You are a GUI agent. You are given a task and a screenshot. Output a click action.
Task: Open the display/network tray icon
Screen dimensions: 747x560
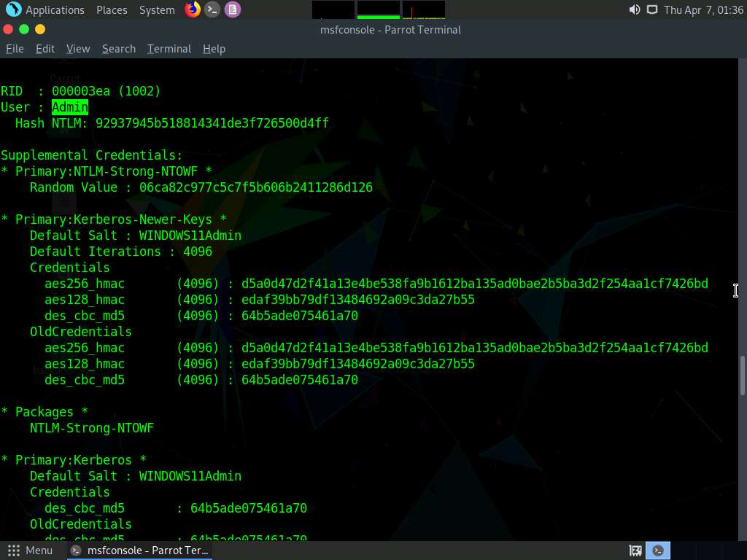[x=651, y=9]
